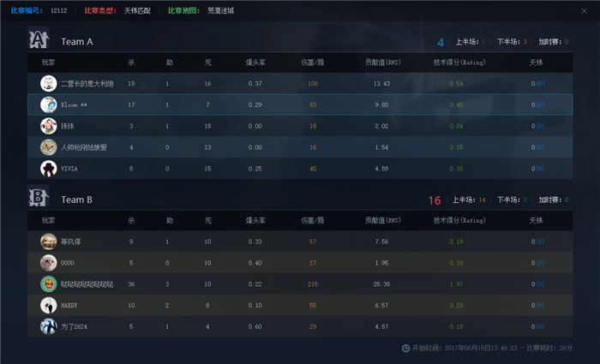Select HARDY's avatar icon
Image resolution: width=600 pixels, height=364 pixels.
pos(48,305)
